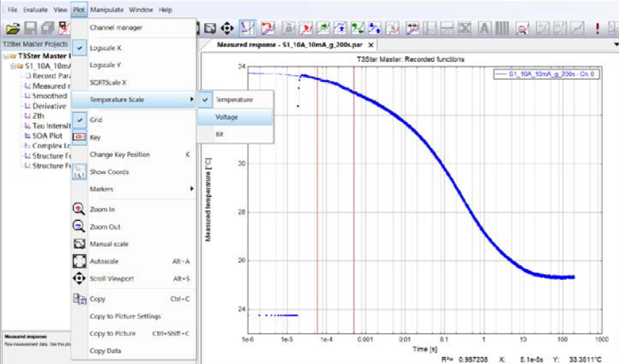The image size is (619, 364).
Task: Open the Temperature Scale submenu
Action: click(x=134, y=100)
